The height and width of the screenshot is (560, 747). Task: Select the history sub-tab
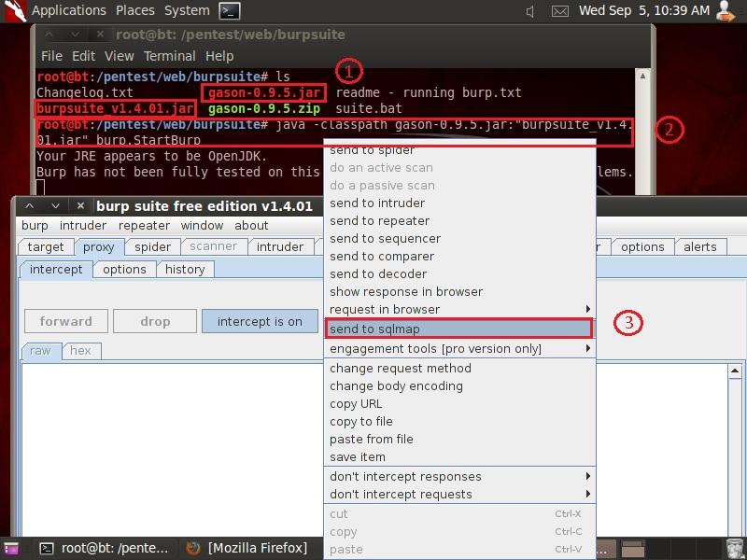coord(185,270)
